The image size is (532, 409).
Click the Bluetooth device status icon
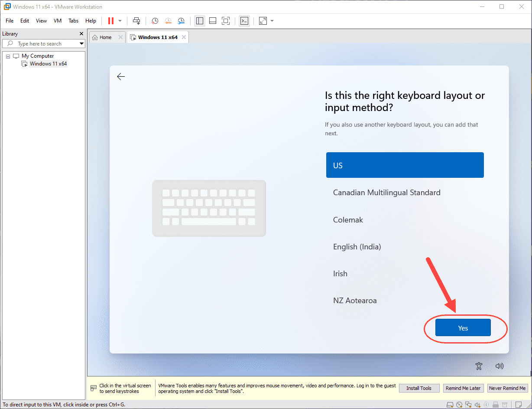tap(486, 405)
